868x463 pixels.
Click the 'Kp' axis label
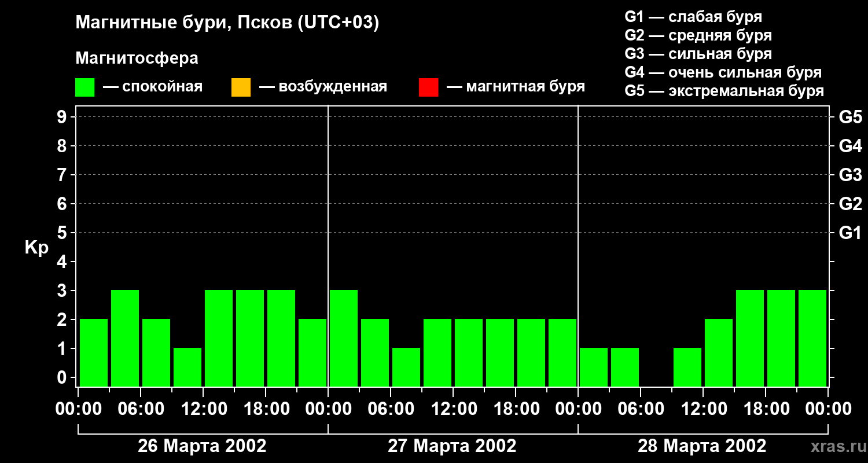36,248
